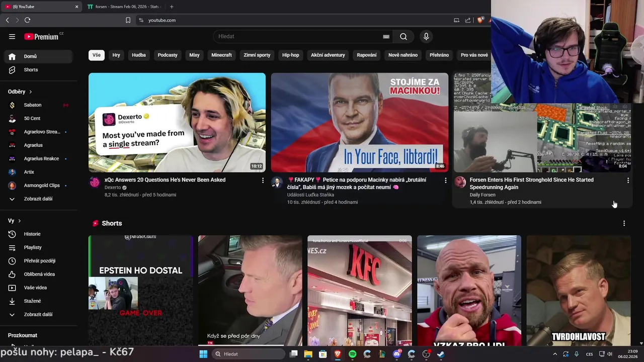Open options menu for xQc video
The width and height of the screenshot is (644, 362).
(x=263, y=180)
